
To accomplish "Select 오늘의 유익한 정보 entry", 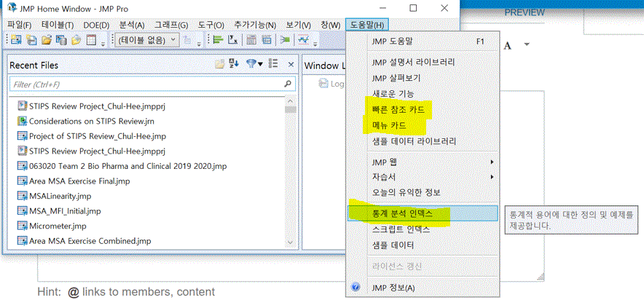I will coord(423,192).
